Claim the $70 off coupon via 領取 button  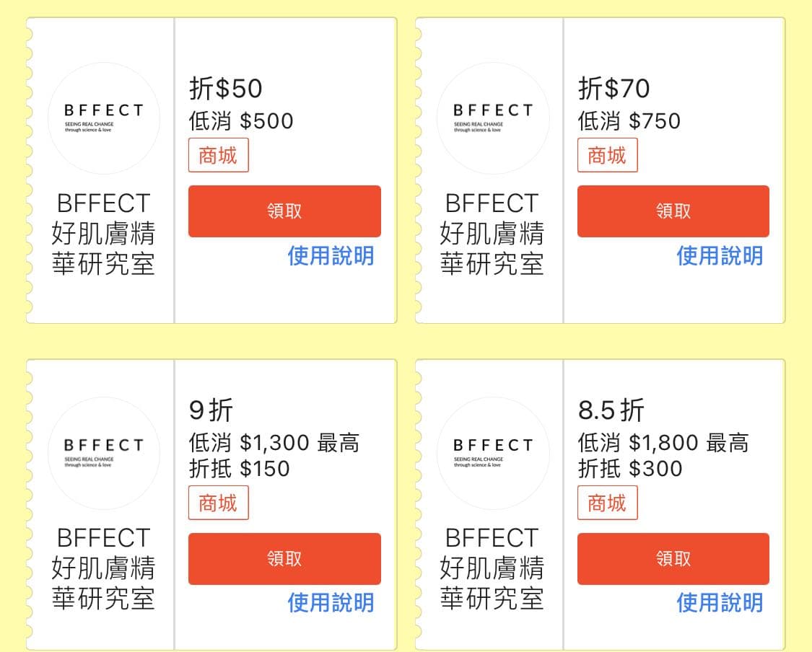pos(673,211)
